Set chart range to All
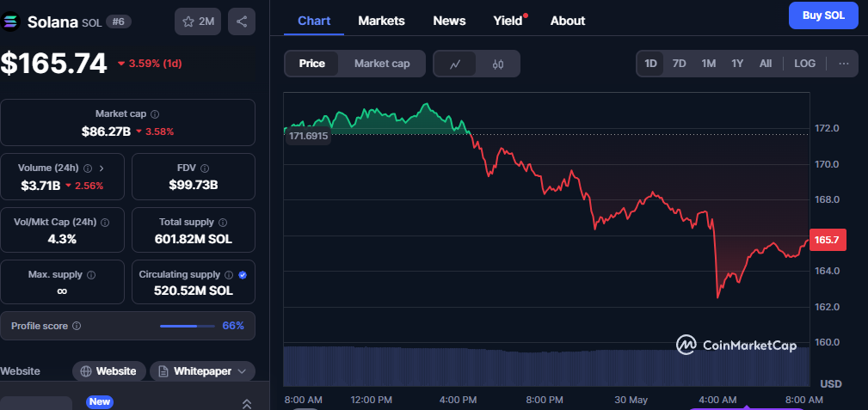Screen dimensions: 868x410 pos(766,64)
